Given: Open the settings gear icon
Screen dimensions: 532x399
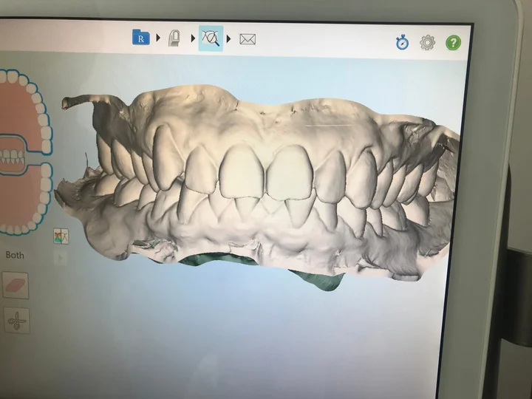Looking at the screenshot, I should [x=427, y=43].
